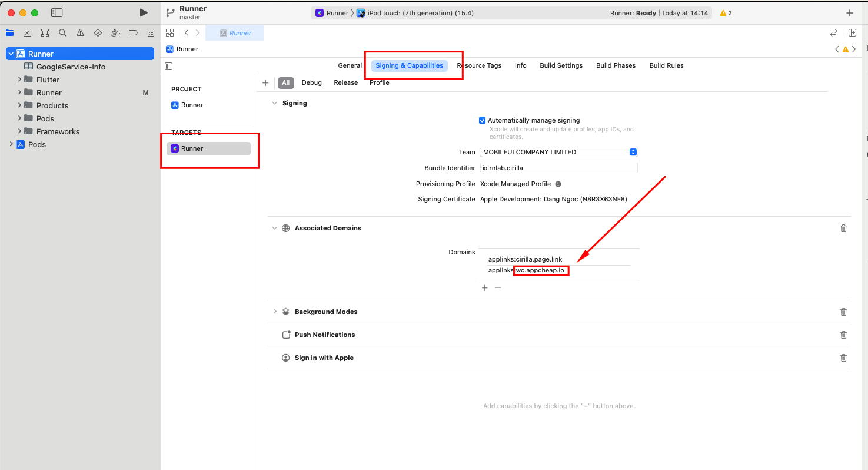Image resolution: width=868 pixels, height=470 pixels.
Task: Delete the Associated Domains capability via trash icon
Action: (844, 228)
